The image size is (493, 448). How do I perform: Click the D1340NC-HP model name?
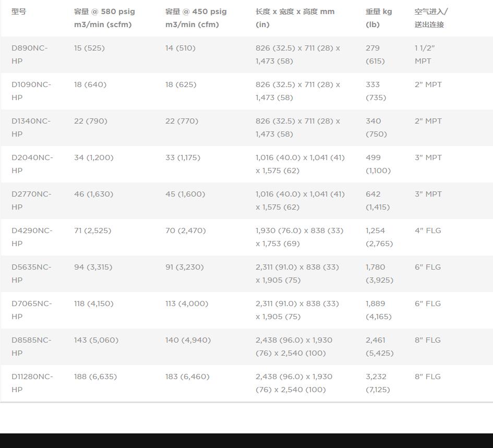31,127
